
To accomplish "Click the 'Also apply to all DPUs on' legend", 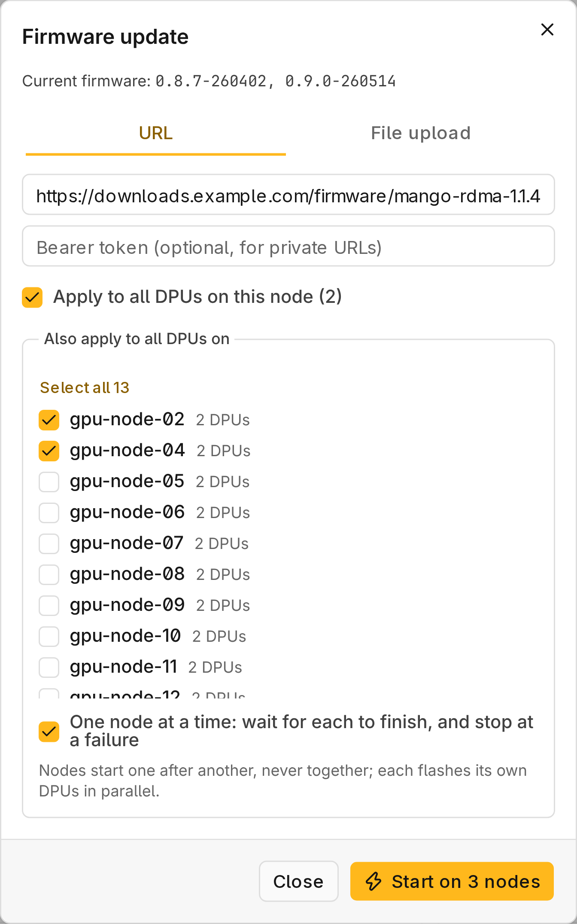I will click(x=137, y=339).
